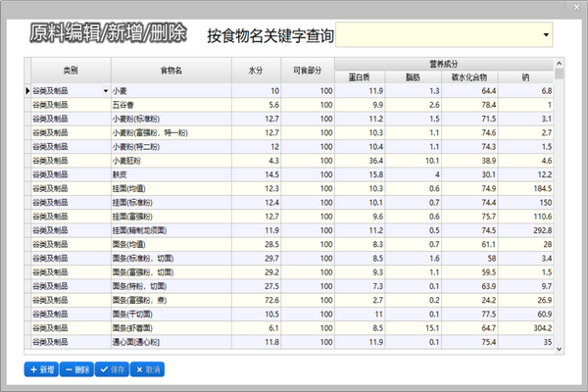Sort by the 食物名 column header
Image resolution: width=588 pixels, height=392 pixels.
coord(171,71)
